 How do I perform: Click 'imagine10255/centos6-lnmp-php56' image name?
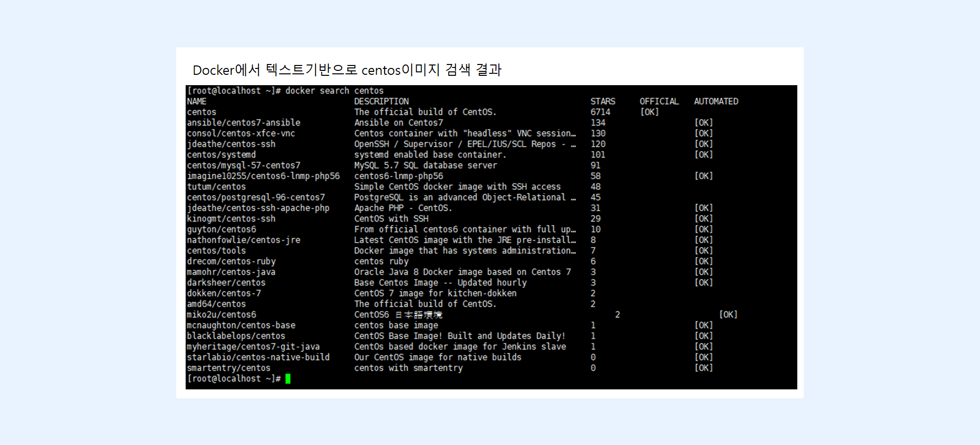263,176
